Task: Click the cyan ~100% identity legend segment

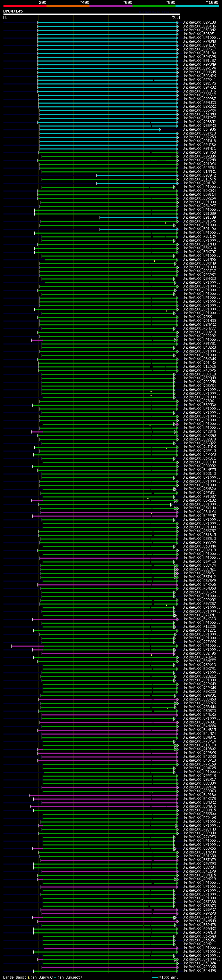Action: (x=197, y=6)
